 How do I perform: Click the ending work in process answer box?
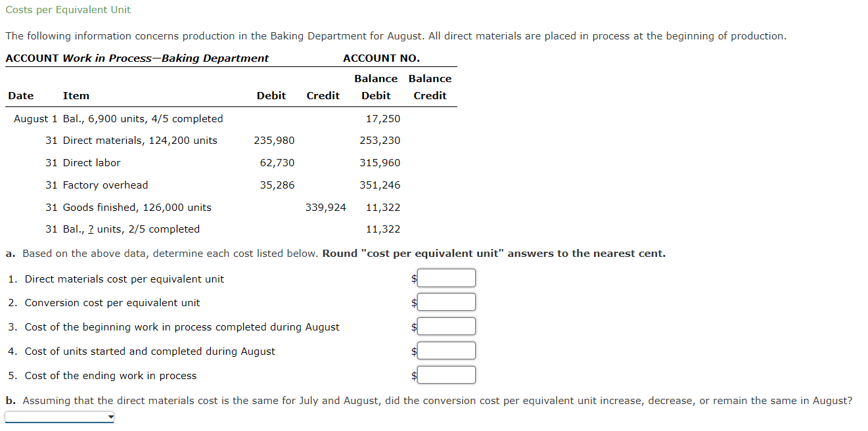446,374
